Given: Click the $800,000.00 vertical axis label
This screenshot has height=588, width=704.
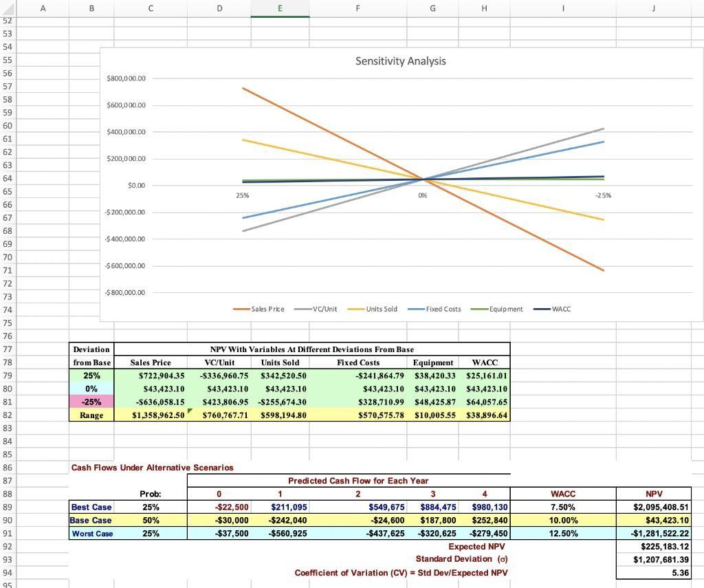Looking at the screenshot, I should [128, 78].
